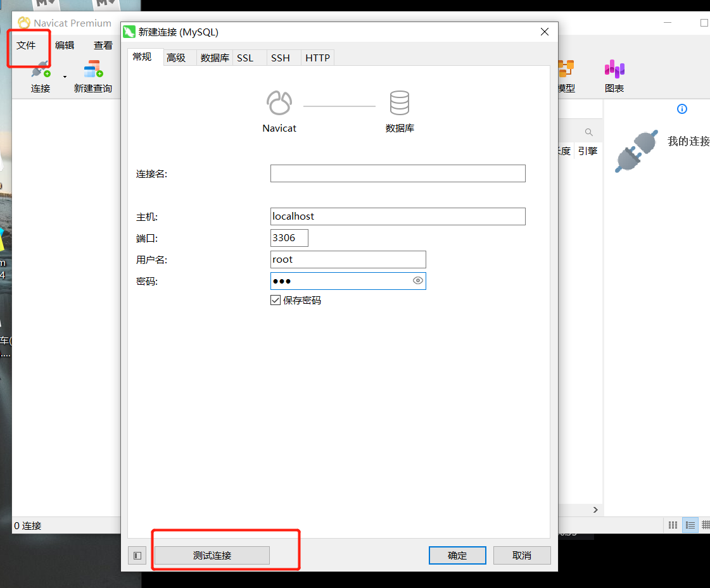
Task: Close the New Connection dialog
Action: [x=545, y=32]
